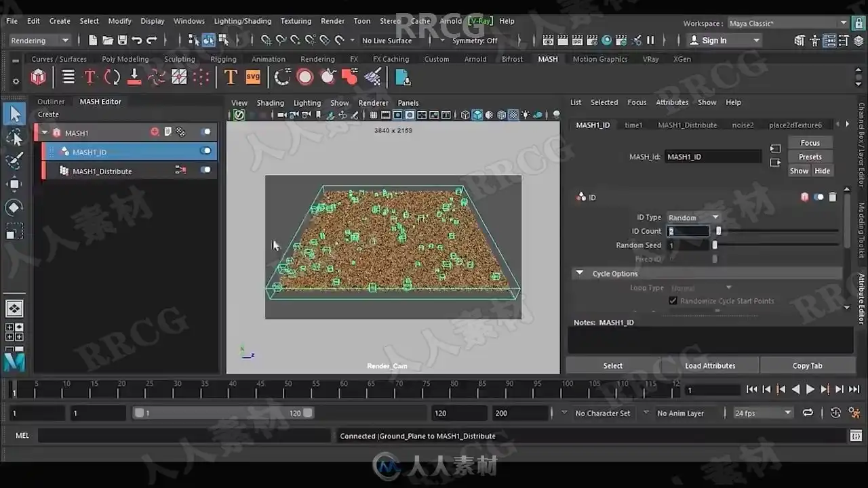Click the MASH_Id name input field
The image size is (868, 488).
tap(713, 157)
